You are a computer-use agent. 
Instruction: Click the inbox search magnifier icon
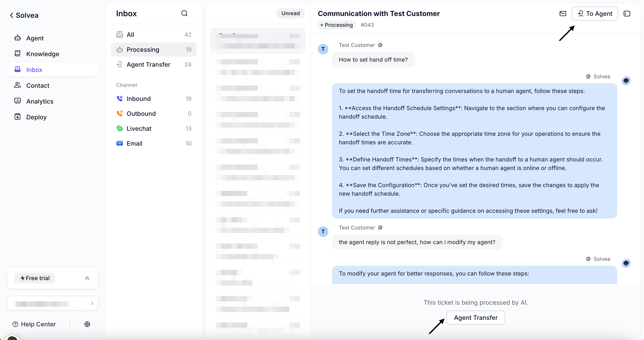184,13
